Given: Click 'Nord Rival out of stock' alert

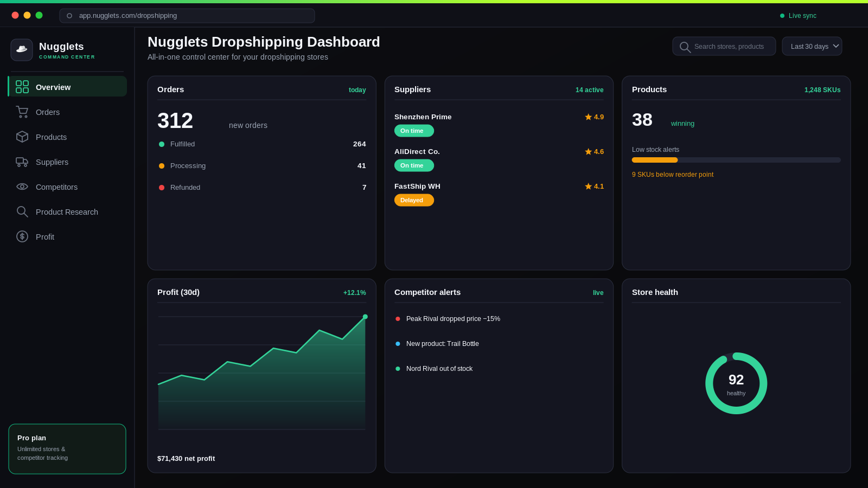Looking at the screenshot, I should [x=439, y=369].
